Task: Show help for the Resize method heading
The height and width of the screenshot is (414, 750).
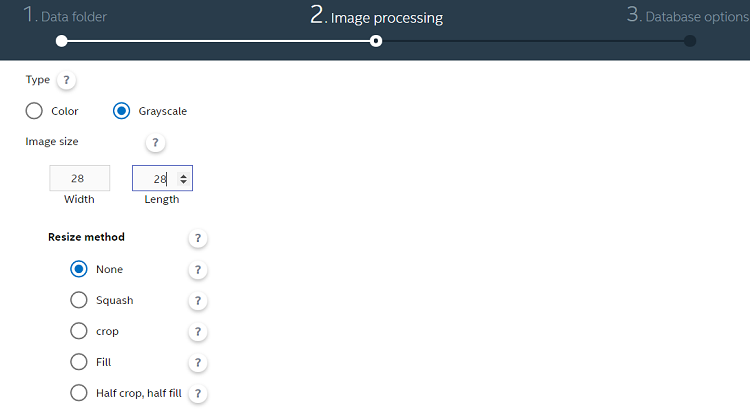Action: (x=198, y=238)
